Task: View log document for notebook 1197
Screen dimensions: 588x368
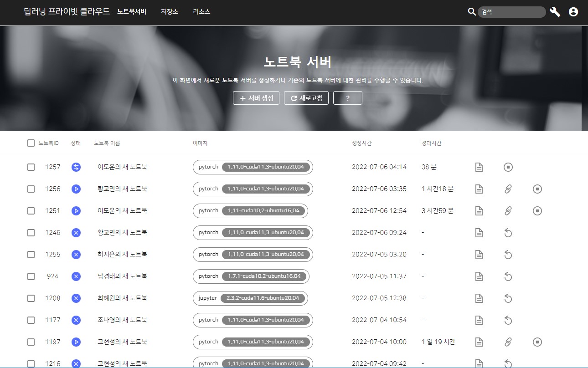Action: (479, 342)
